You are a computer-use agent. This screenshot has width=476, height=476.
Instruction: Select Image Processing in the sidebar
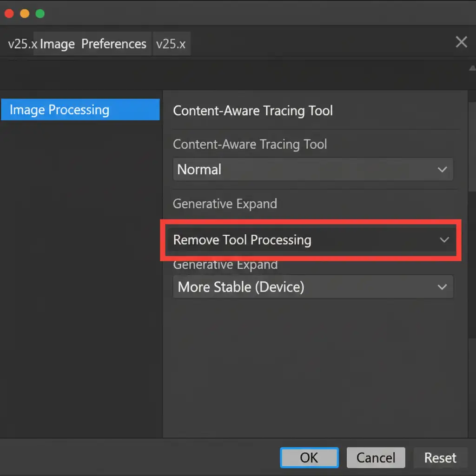click(80, 110)
